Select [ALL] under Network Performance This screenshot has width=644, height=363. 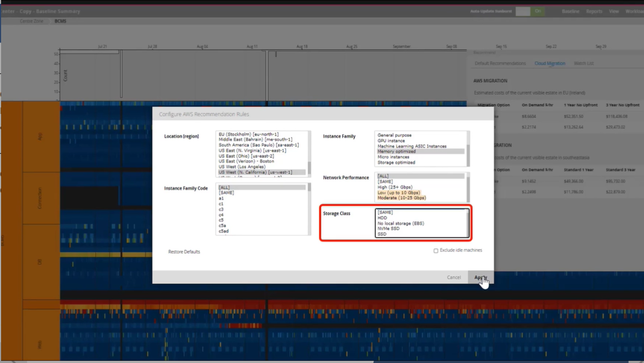(421, 176)
